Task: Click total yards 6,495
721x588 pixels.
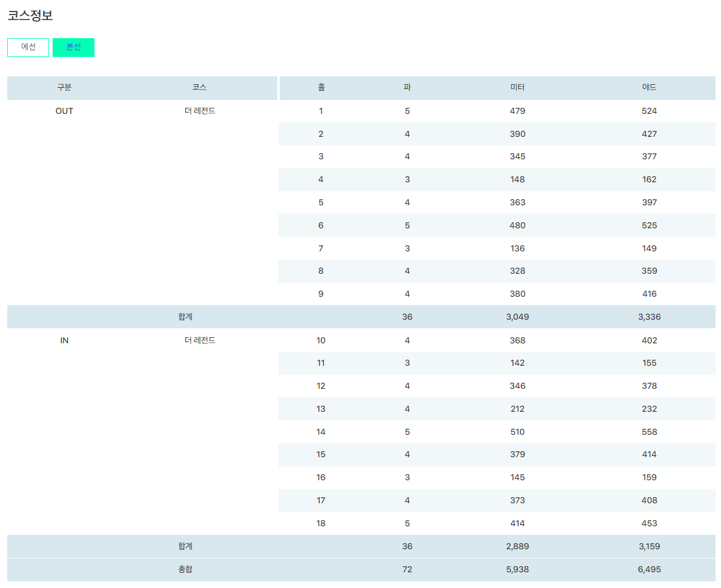Action: (x=650, y=570)
